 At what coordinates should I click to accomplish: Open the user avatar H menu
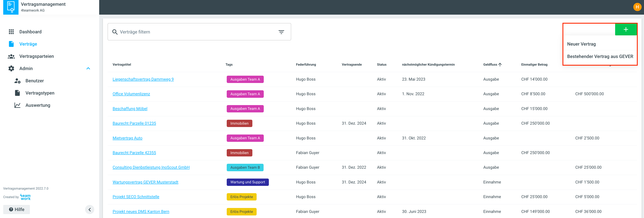(x=637, y=7)
